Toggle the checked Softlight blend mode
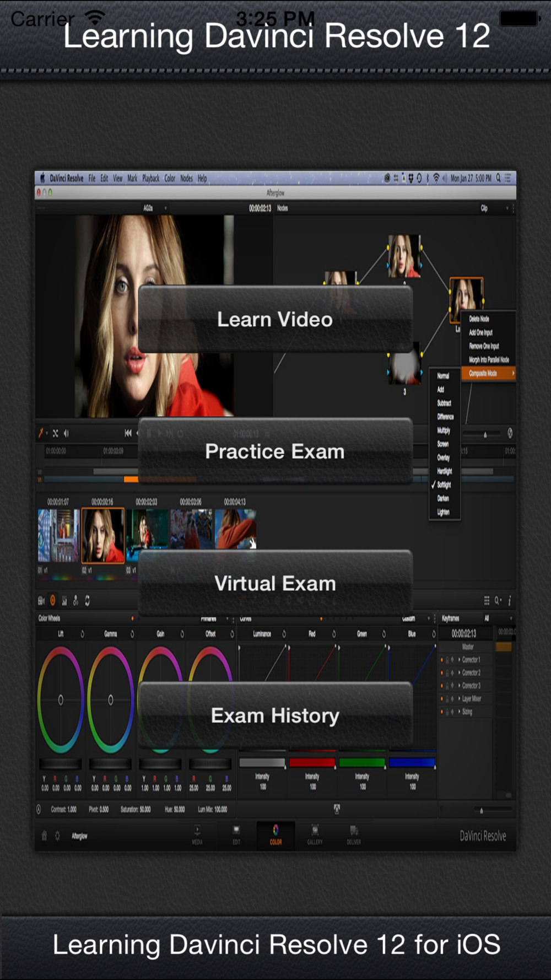Screen dimensions: 551x980 point(444,485)
